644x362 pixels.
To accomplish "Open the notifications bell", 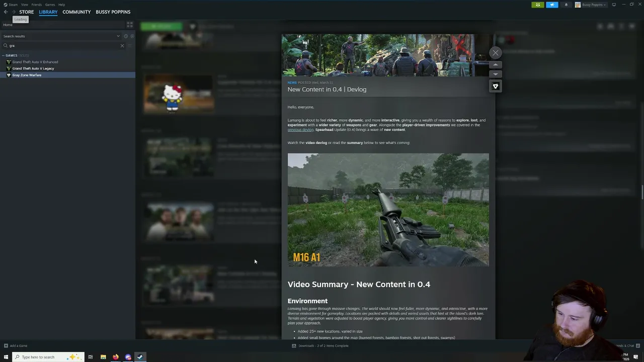I will [x=566, y=5].
